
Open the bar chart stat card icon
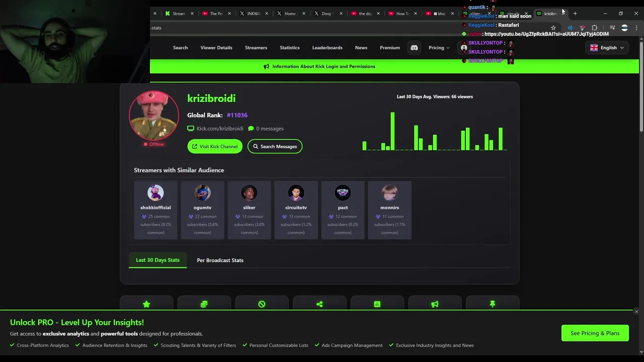point(377,304)
